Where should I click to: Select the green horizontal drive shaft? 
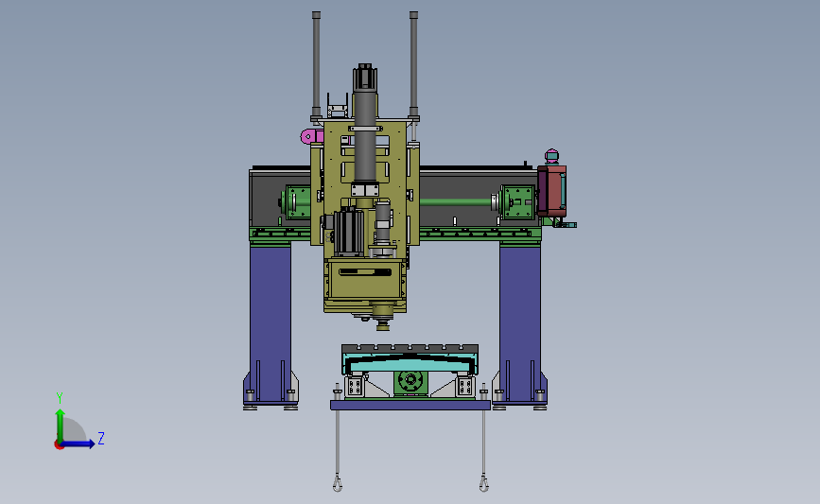[x=455, y=202]
